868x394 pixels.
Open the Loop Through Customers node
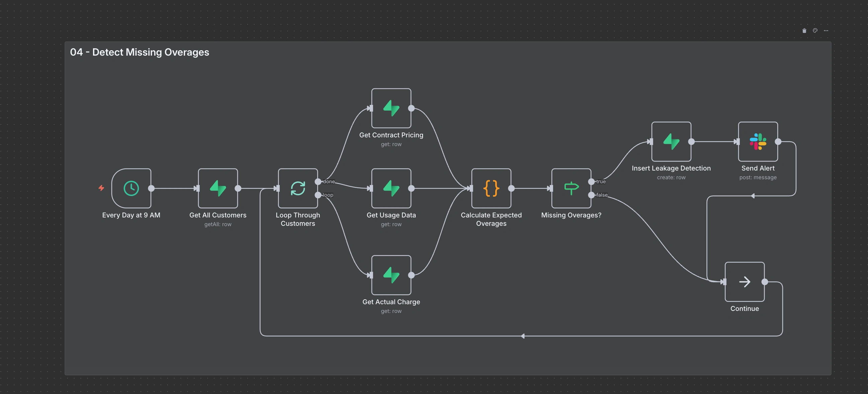297,188
